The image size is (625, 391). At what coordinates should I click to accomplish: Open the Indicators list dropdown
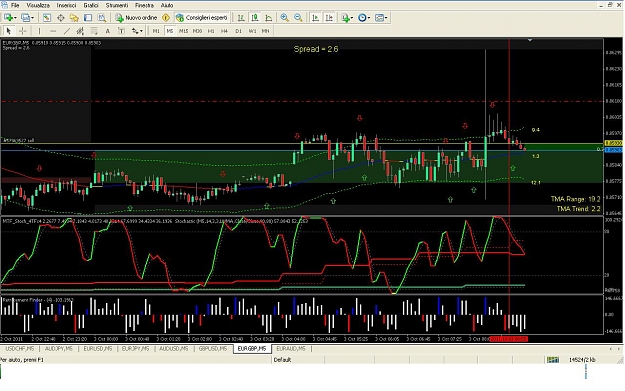coord(346,18)
